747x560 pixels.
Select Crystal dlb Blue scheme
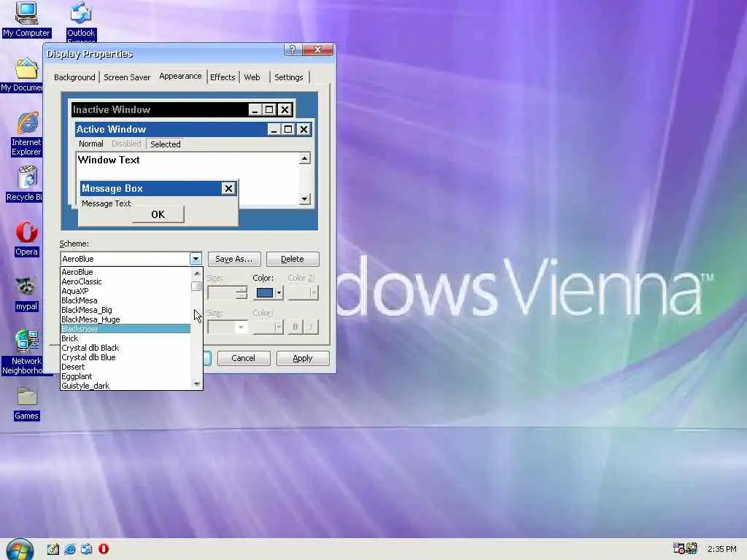tap(125, 357)
